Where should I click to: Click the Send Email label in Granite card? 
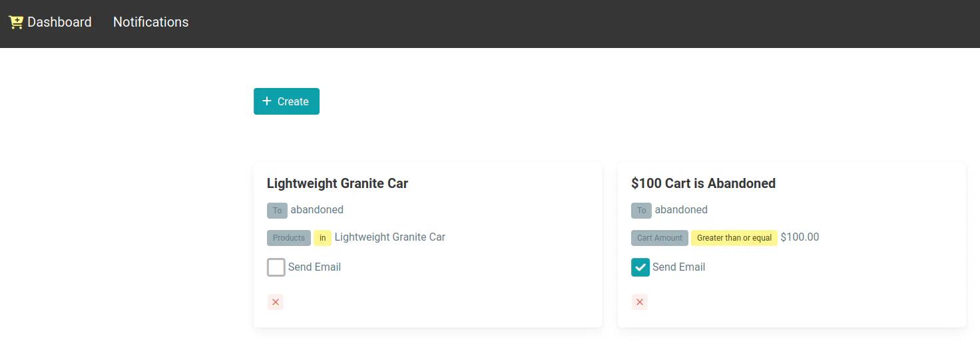314,267
